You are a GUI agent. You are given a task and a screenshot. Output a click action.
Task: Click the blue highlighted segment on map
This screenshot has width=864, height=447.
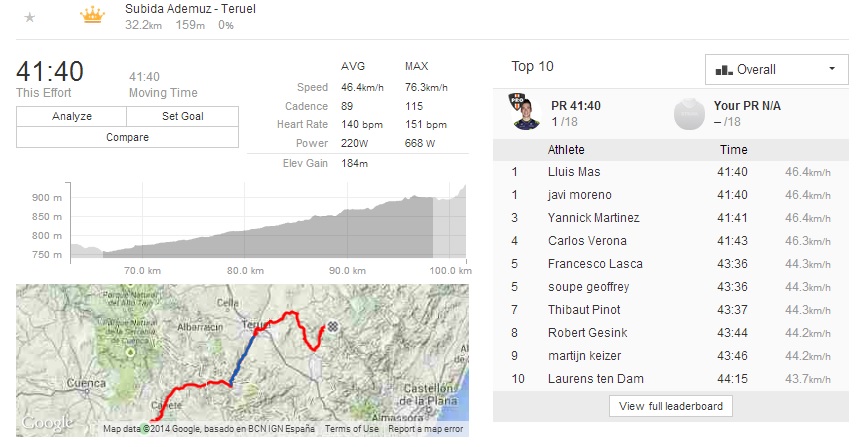(243, 357)
